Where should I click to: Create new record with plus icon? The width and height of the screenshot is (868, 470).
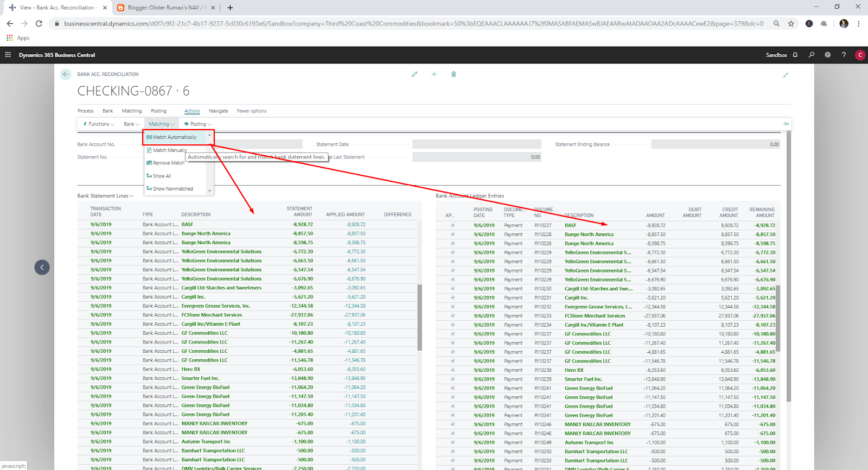click(x=434, y=74)
